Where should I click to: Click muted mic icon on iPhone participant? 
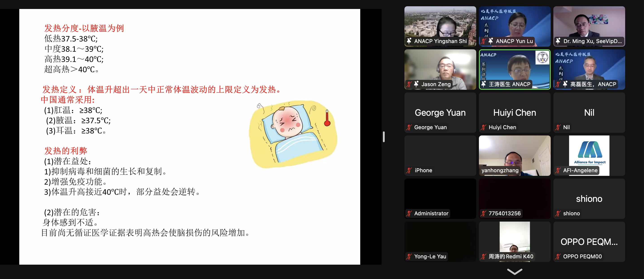(409, 170)
